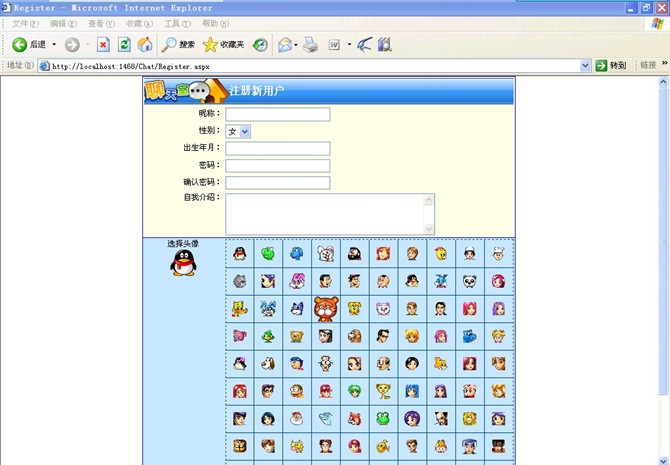Open the 搜索 magnifier search tool
The image size is (670, 465).
178,44
